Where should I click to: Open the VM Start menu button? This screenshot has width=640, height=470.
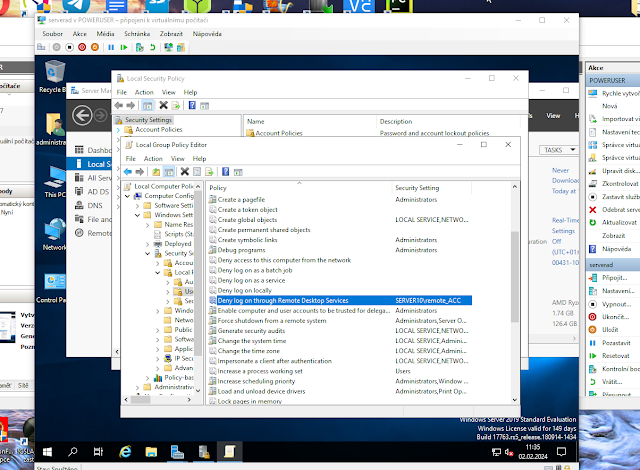(47, 452)
